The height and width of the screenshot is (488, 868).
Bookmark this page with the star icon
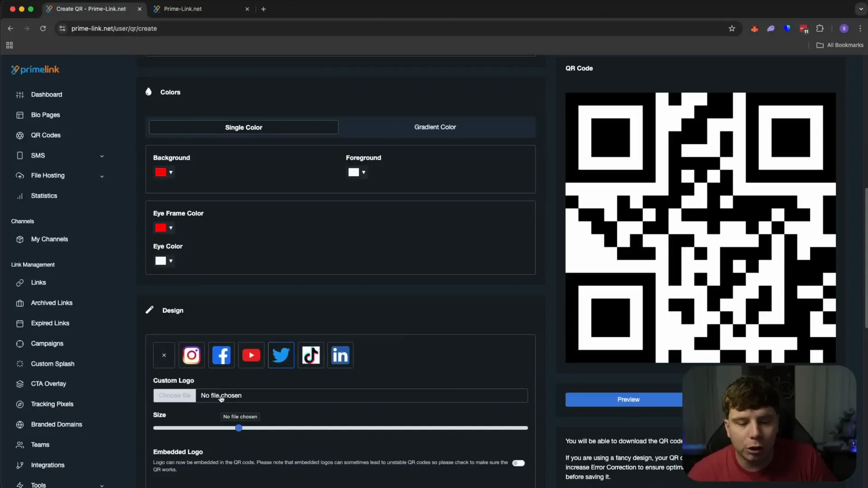[732, 28]
